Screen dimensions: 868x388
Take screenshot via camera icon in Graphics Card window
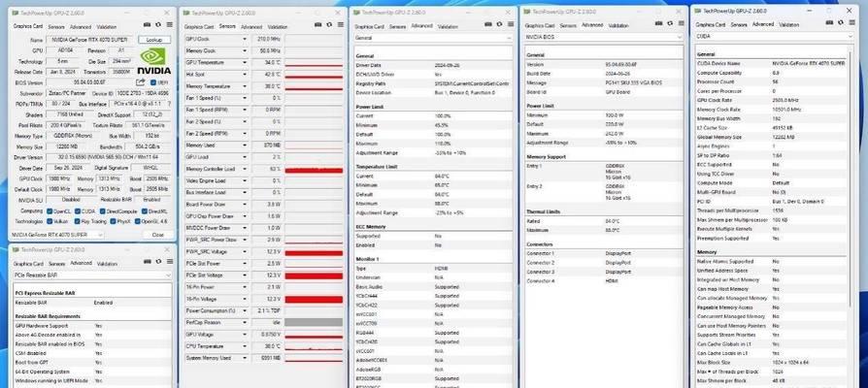click(x=147, y=25)
